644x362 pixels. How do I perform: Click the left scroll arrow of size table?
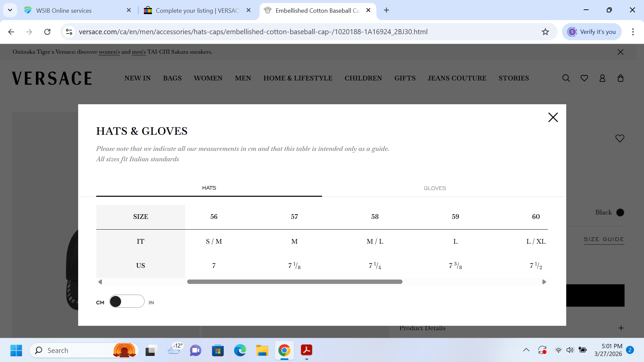click(x=100, y=282)
